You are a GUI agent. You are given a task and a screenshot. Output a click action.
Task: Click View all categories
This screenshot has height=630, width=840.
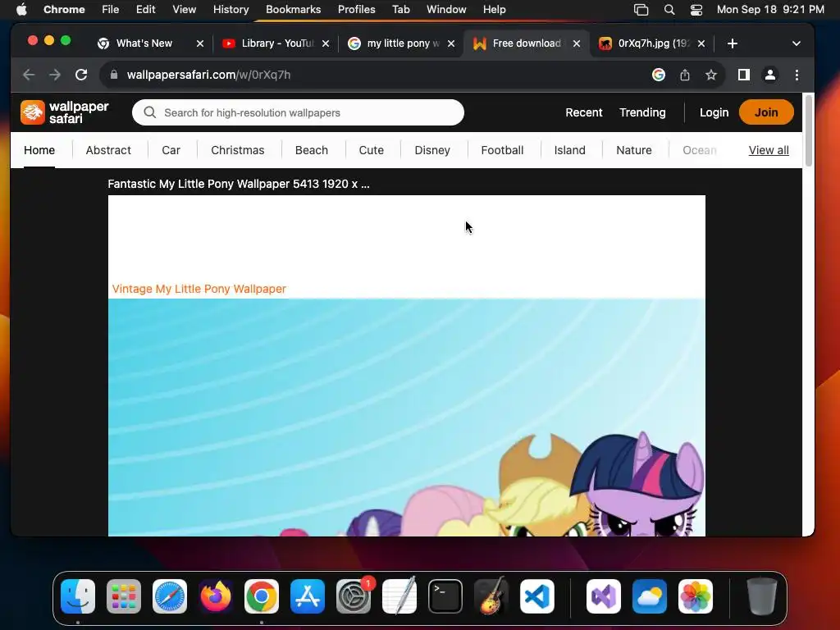(769, 151)
